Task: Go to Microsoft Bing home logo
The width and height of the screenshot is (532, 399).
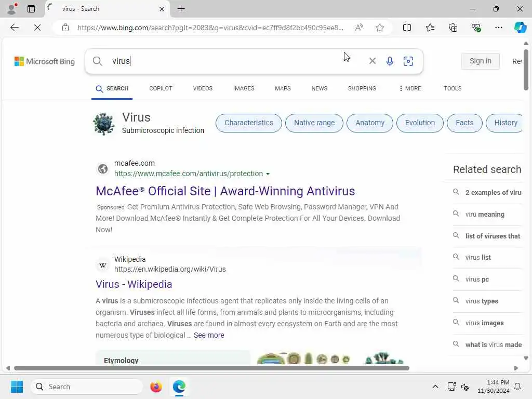Action: [x=45, y=61]
